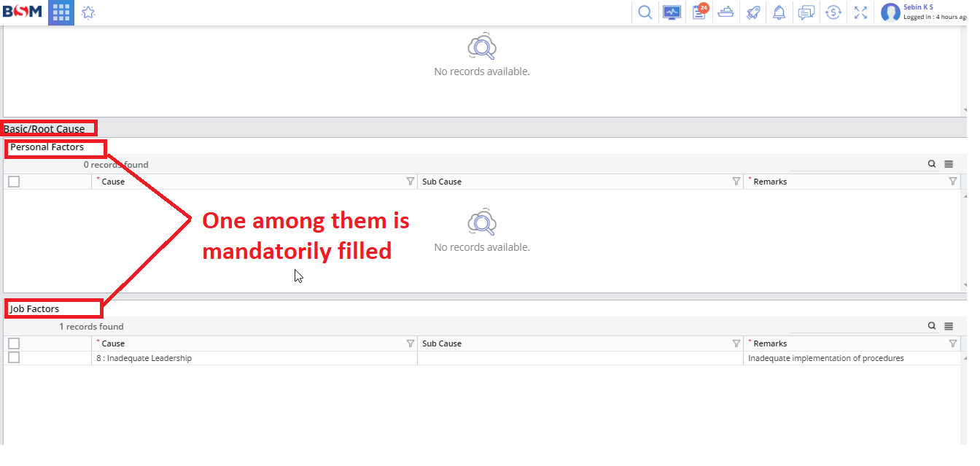This screenshot has height=466, width=980.
Task: Open the ship vessel icon
Action: tap(726, 12)
